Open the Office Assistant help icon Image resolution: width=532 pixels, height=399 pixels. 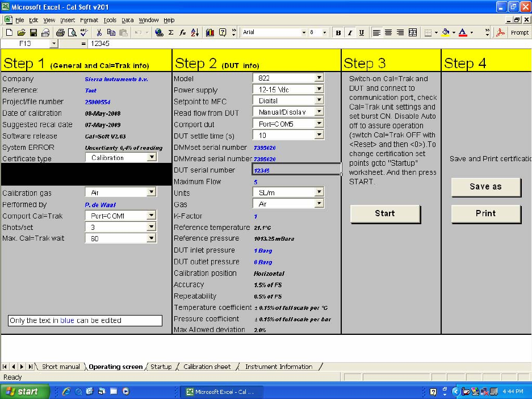click(x=222, y=32)
